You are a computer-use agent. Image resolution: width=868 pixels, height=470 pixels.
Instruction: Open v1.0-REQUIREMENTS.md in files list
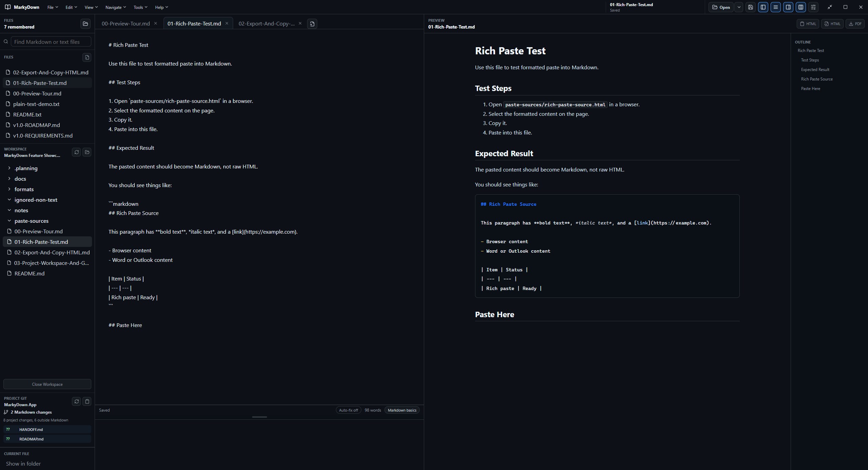(47, 135)
